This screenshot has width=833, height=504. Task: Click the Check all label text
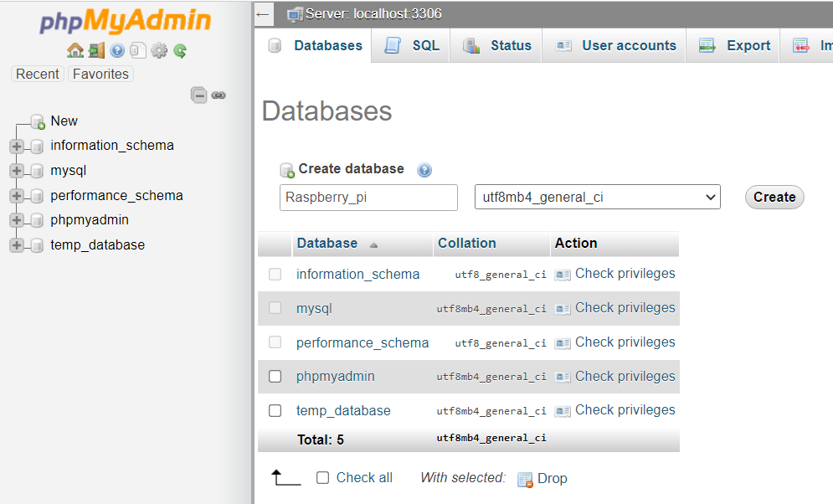pos(364,477)
